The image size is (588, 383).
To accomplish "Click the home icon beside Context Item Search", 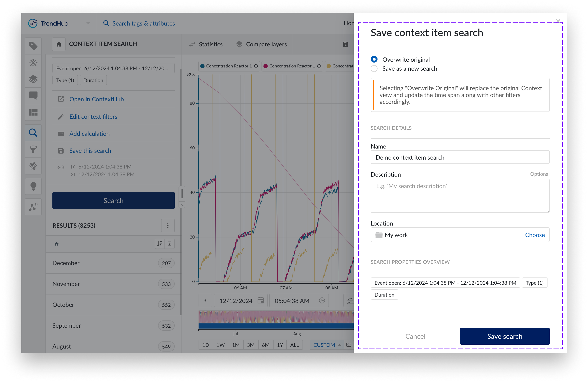I will pyautogui.click(x=59, y=44).
